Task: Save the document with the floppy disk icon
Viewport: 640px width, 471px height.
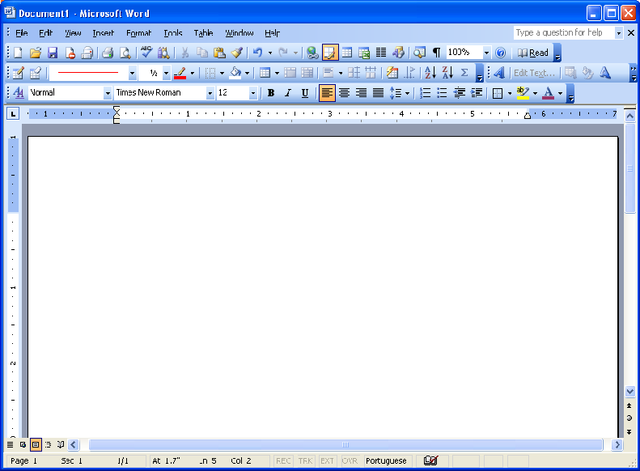Action: click(x=53, y=53)
